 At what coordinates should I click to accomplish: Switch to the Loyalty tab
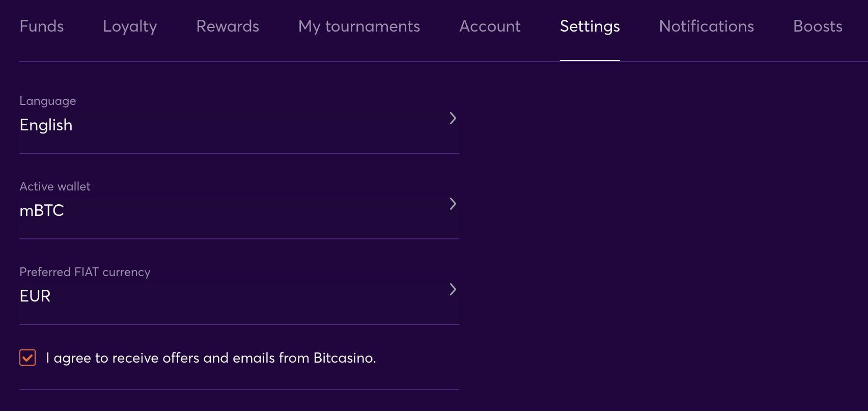tap(130, 26)
